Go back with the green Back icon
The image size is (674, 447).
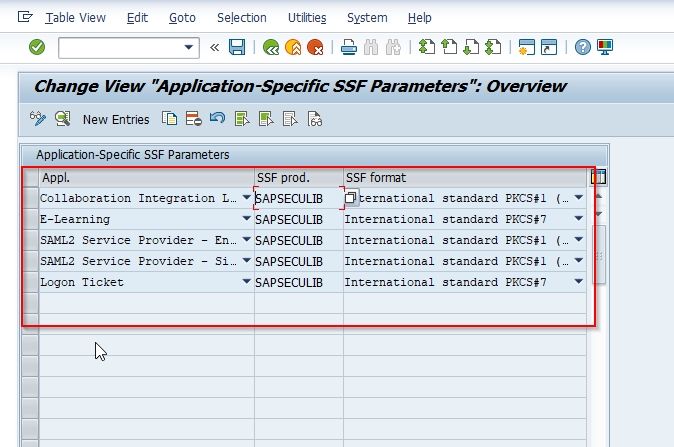(x=271, y=47)
